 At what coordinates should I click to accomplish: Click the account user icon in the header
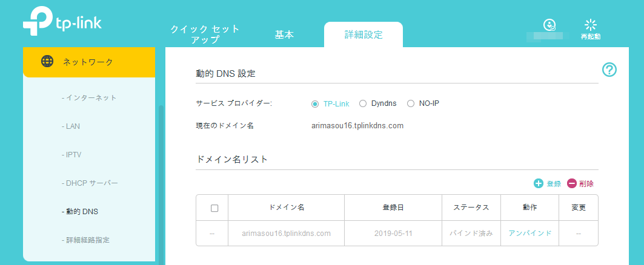click(x=549, y=25)
